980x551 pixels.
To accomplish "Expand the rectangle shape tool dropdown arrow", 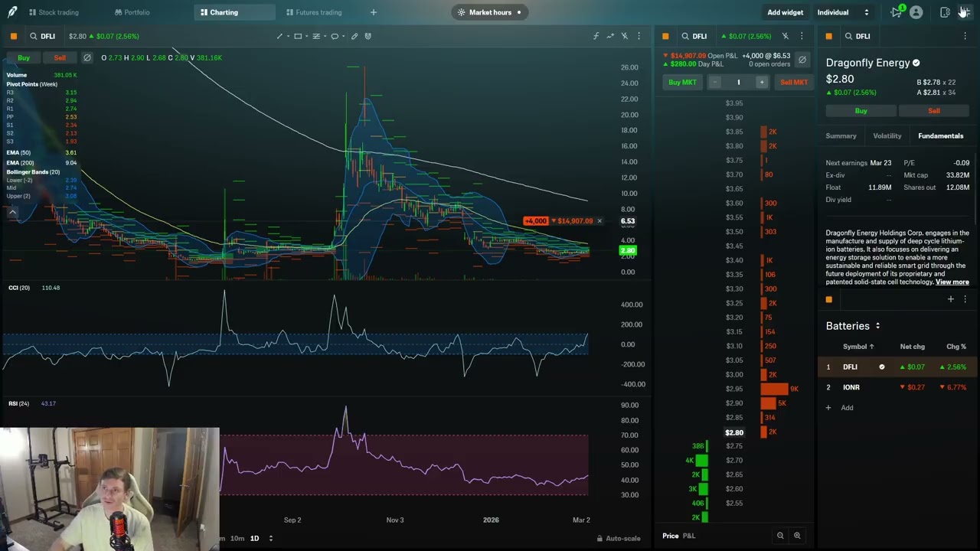I will pos(305,36).
